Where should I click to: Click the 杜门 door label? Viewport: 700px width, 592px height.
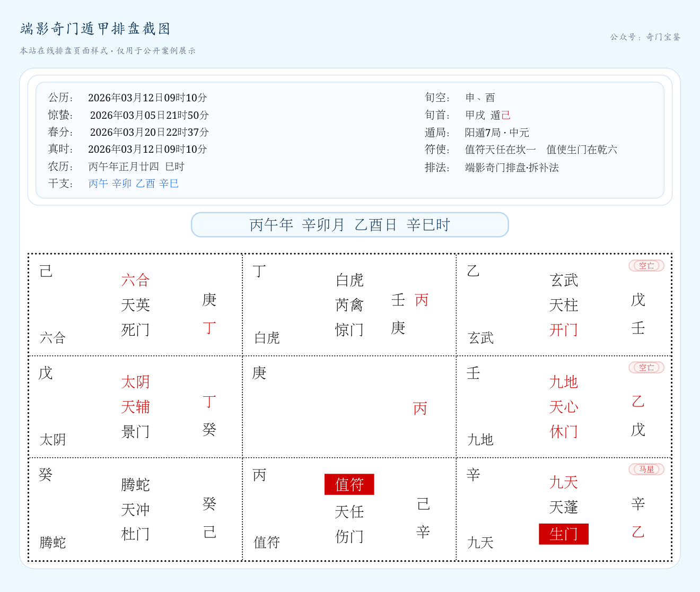coord(136,534)
